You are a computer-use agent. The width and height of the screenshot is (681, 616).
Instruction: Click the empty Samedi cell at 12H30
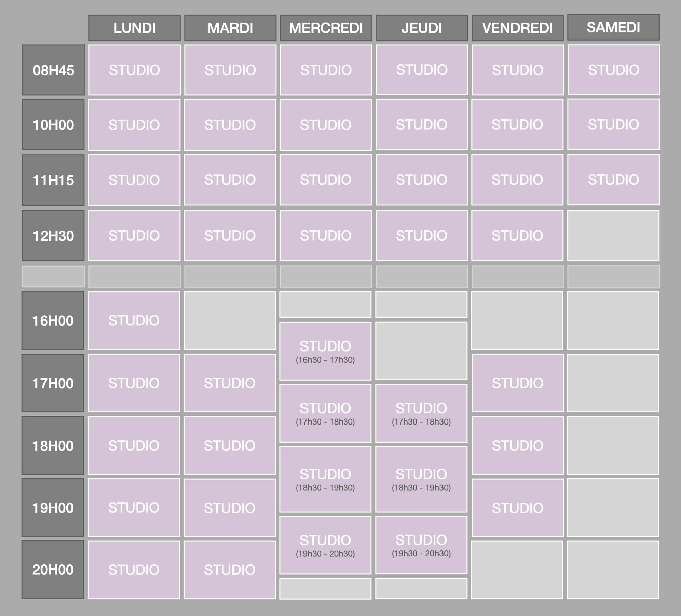613,236
